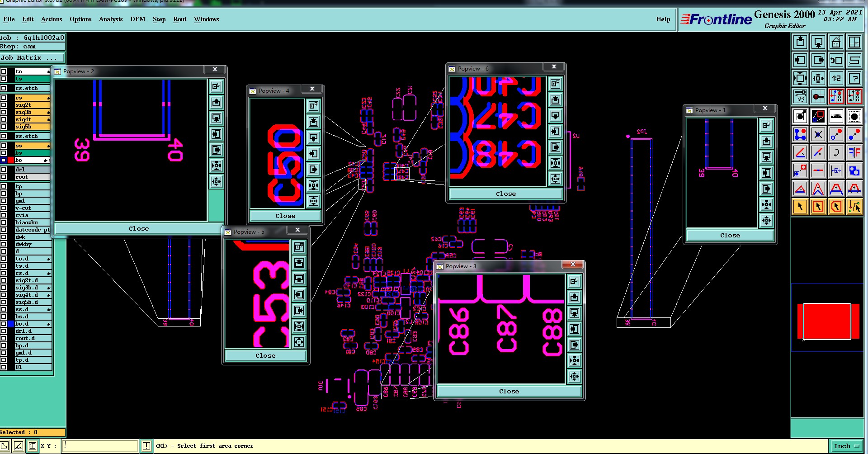
Task: Select the 'datecode-pt' layer row
Action: click(33, 230)
